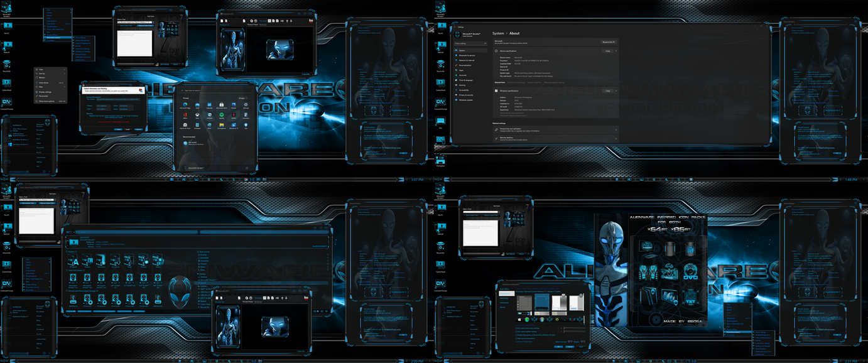Click the taskbar clock showing 2:00 PM

click(x=417, y=360)
